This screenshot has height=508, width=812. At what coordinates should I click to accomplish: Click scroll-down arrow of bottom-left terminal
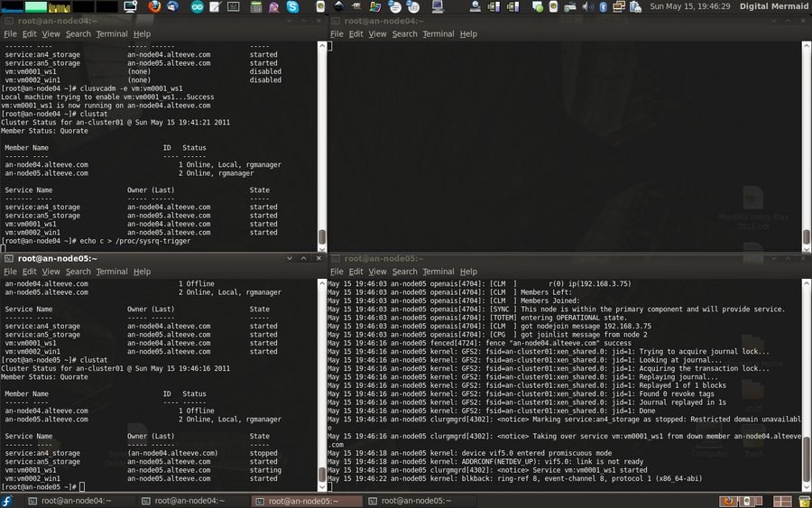pos(322,486)
